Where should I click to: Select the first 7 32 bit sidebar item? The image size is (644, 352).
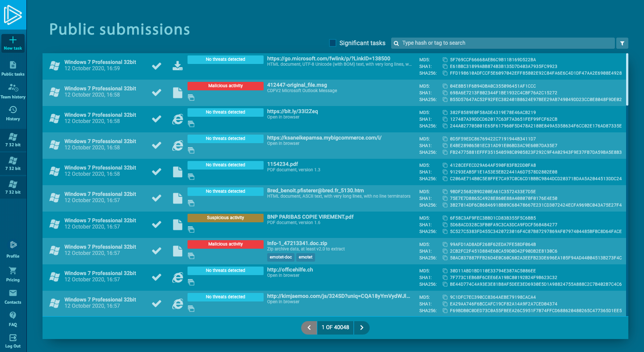pyautogui.click(x=13, y=139)
